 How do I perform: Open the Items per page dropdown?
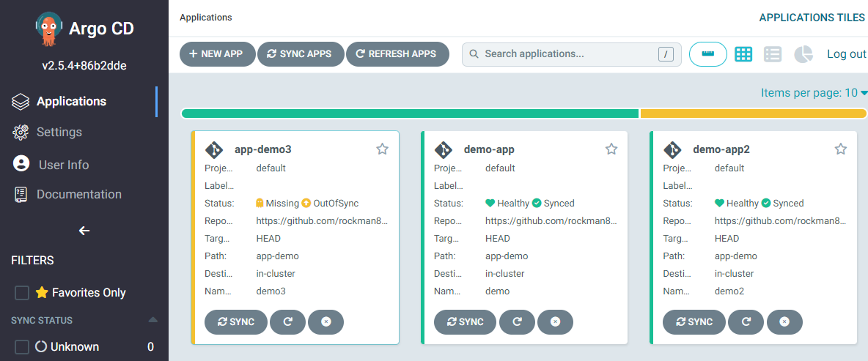coord(814,93)
